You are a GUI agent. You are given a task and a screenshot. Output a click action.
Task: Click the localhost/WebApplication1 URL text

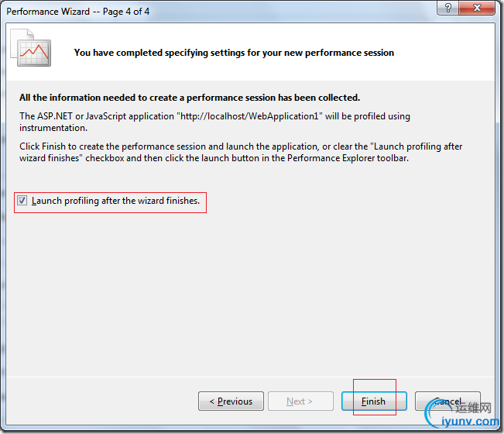coord(238,116)
